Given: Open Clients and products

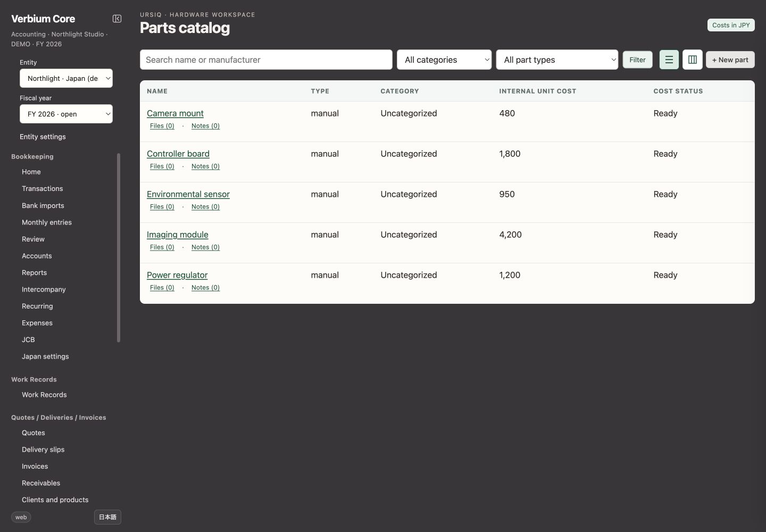Looking at the screenshot, I should pyautogui.click(x=55, y=500).
